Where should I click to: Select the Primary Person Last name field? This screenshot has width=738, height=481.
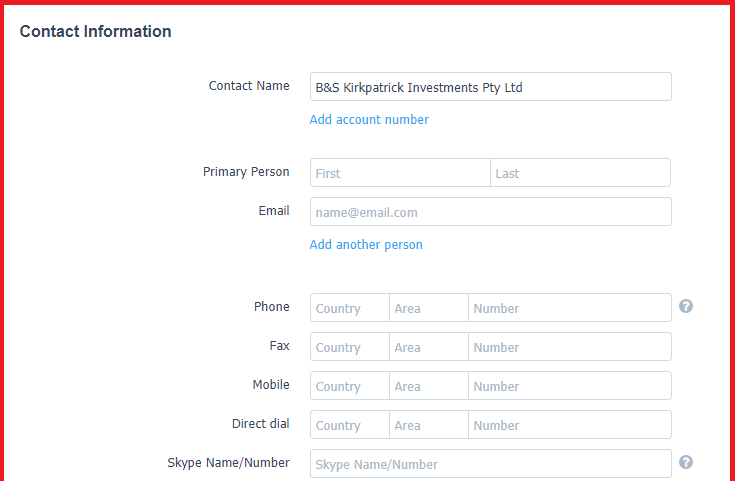(x=580, y=173)
